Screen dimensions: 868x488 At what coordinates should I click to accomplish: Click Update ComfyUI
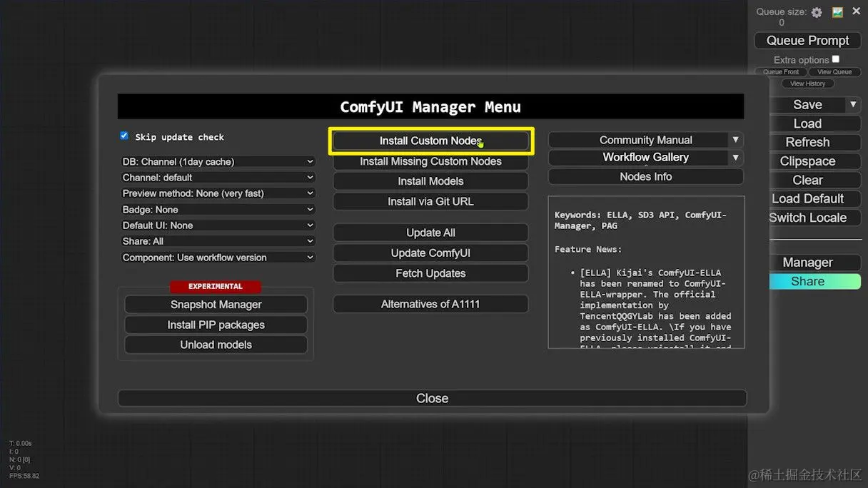(x=430, y=253)
